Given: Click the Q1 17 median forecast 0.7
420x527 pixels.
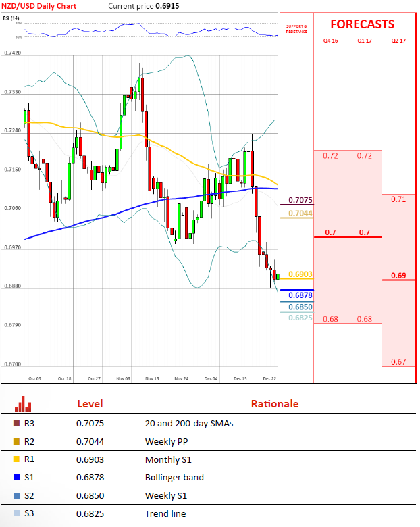Looking at the screenshot, I should tap(364, 232).
